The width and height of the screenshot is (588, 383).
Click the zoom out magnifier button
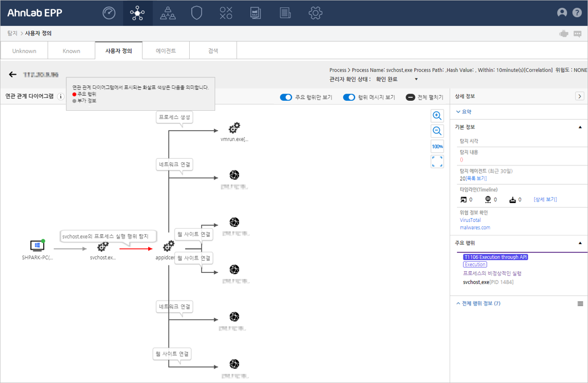click(437, 131)
